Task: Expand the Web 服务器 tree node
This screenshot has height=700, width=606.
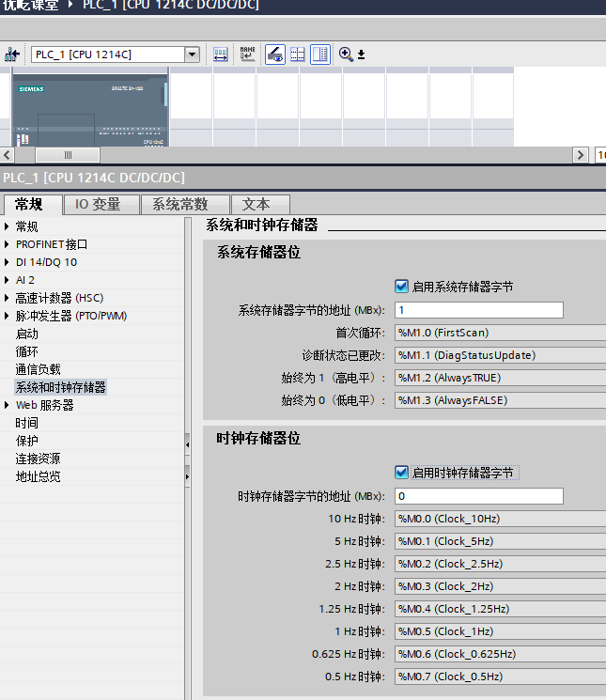Action: pyautogui.click(x=7, y=405)
